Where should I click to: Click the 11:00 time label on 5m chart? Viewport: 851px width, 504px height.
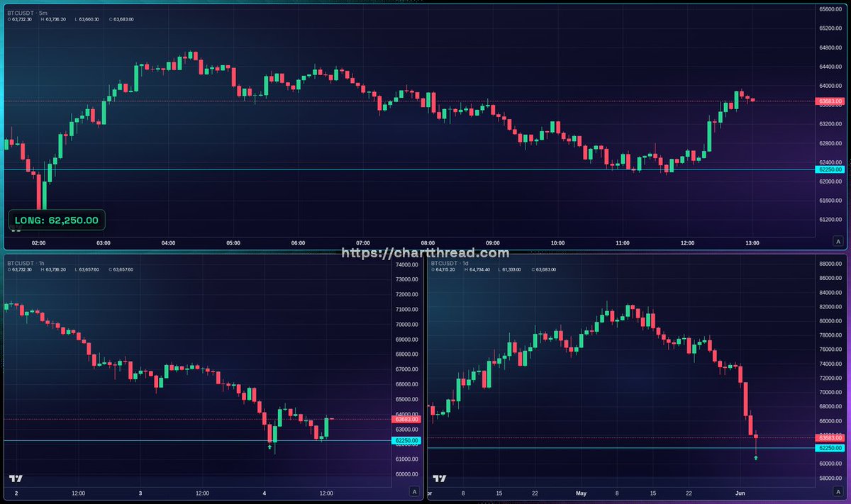click(x=623, y=242)
